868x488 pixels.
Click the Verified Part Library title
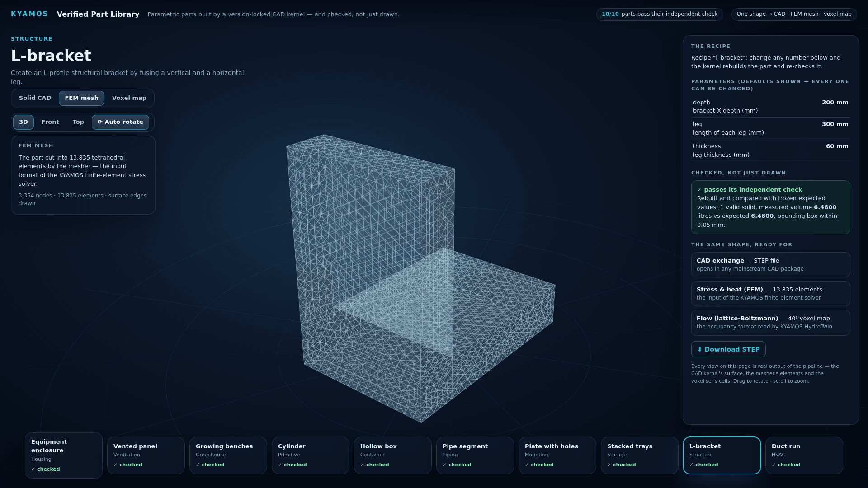98,14
